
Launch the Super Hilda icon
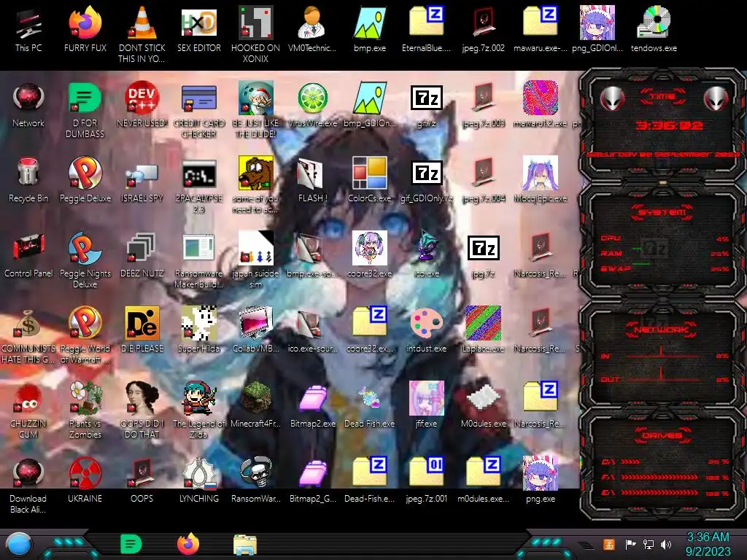[x=198, y=331]
